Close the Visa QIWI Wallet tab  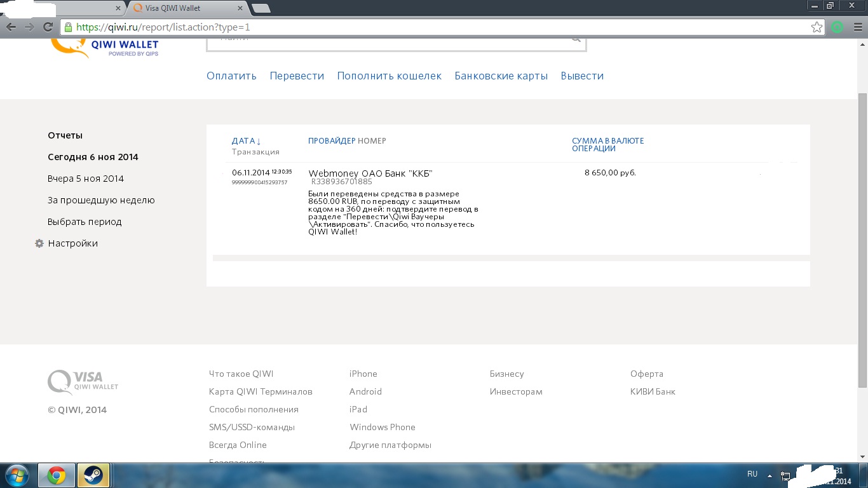(x=240, y=8)
